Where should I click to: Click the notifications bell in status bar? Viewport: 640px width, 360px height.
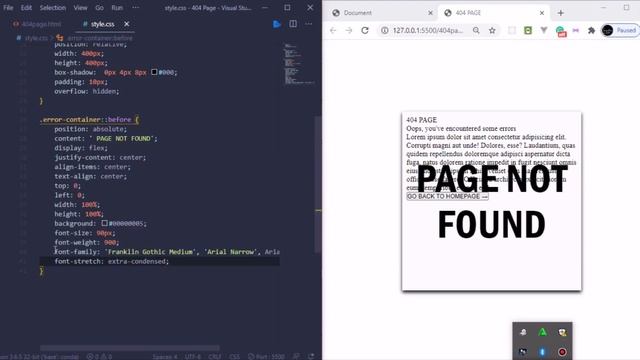click(x=311, y=356)
